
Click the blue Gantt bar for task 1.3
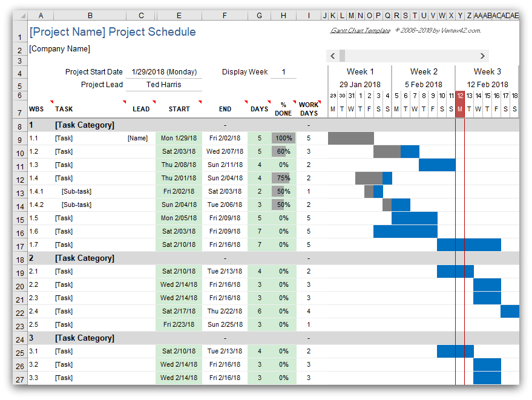(437, 165)
